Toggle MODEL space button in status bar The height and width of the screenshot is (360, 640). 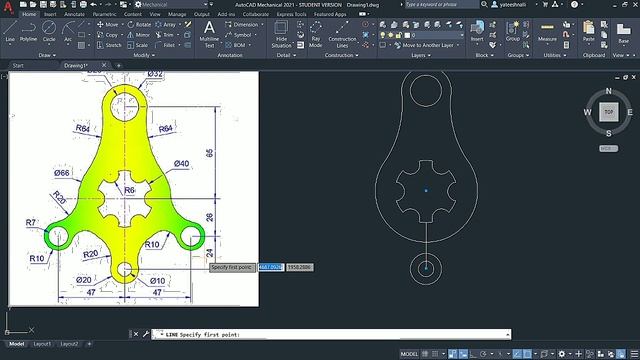tap(409, 354)
